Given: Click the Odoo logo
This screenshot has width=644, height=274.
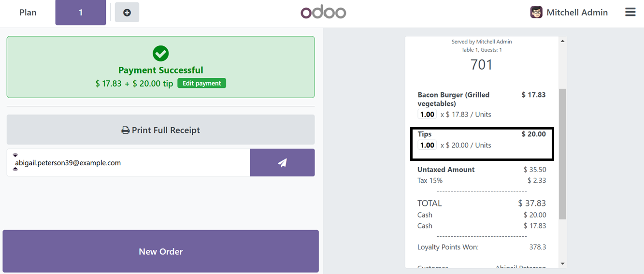Looking at the screenshot, I should (x=323, y=12).
